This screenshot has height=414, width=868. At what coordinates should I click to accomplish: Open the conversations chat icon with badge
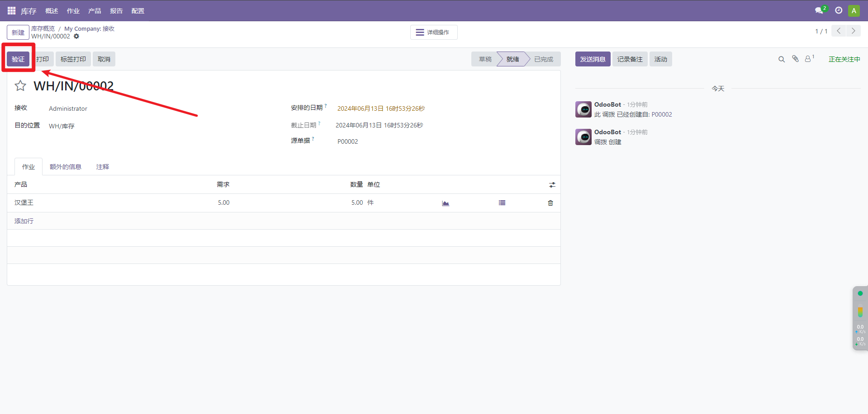(820, 10)
